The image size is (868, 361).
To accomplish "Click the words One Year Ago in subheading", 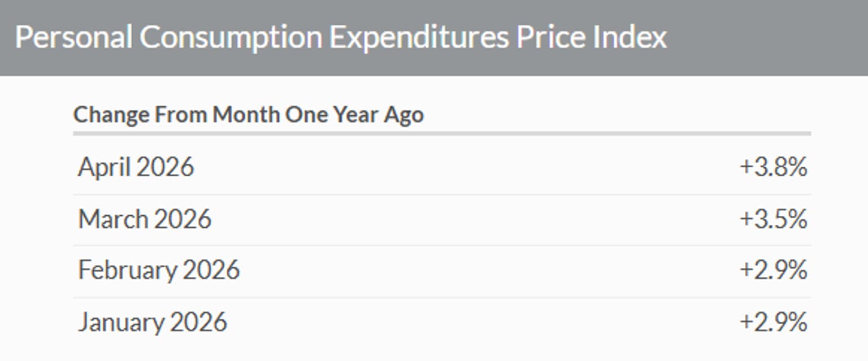I will pyautogui.click(x=354, y=115).
